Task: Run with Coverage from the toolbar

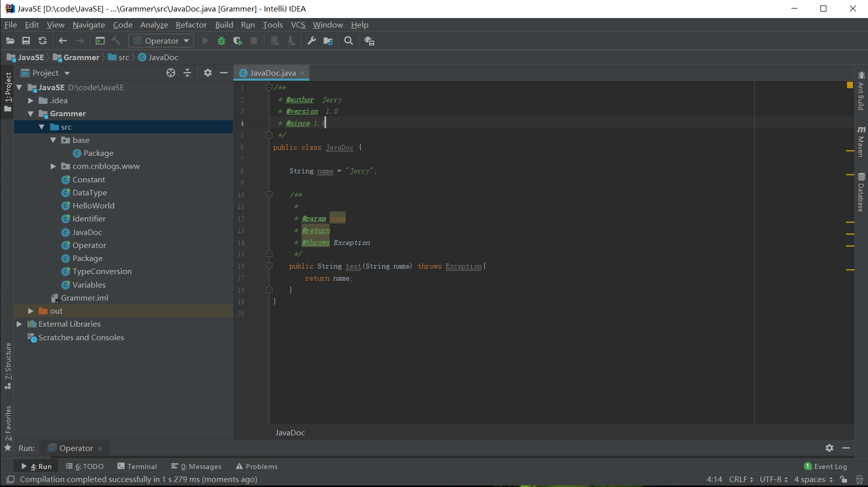Action: point(238,41)
